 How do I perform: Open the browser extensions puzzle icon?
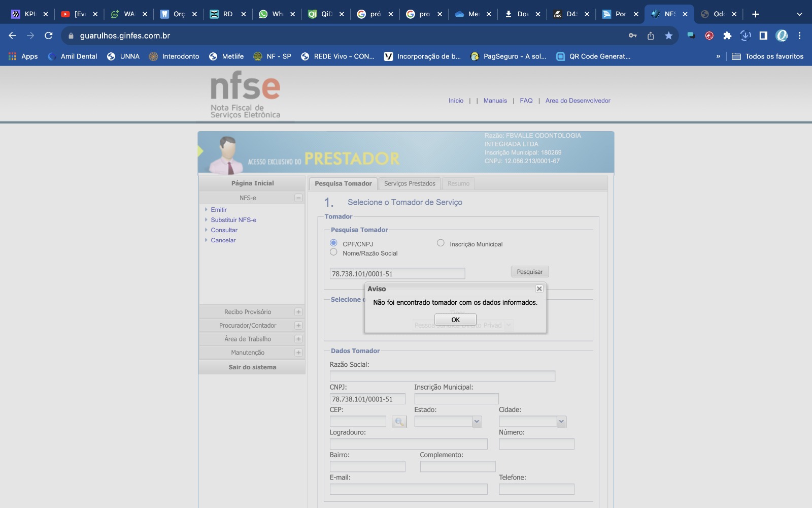[727, 36]
